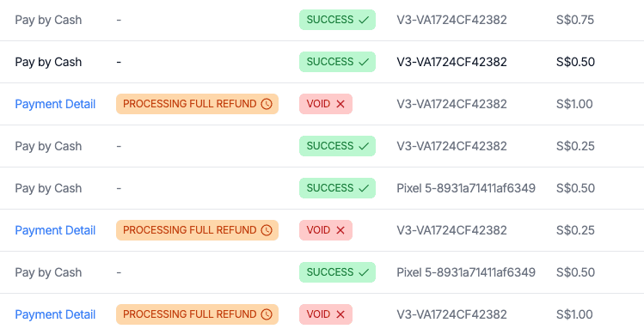Open Payment Detail for the S$0.25 voided payment
Viewport: 644px width, 335px height.
55,230
